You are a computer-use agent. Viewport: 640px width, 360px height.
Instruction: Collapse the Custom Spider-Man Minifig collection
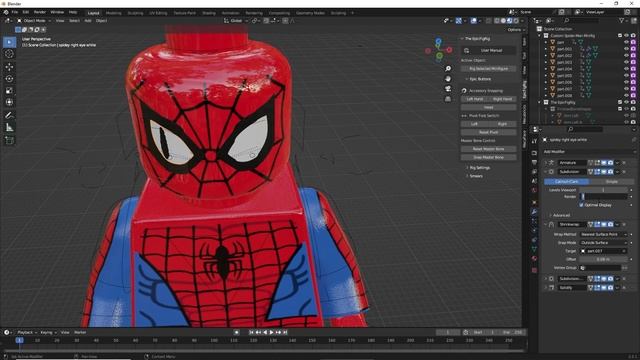[539, 36]
